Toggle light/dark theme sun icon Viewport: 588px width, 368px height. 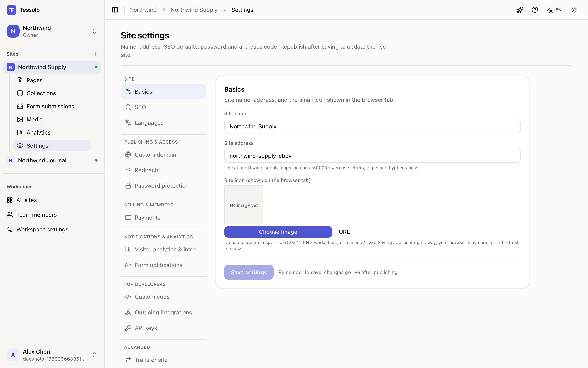(x=574, y=10)
